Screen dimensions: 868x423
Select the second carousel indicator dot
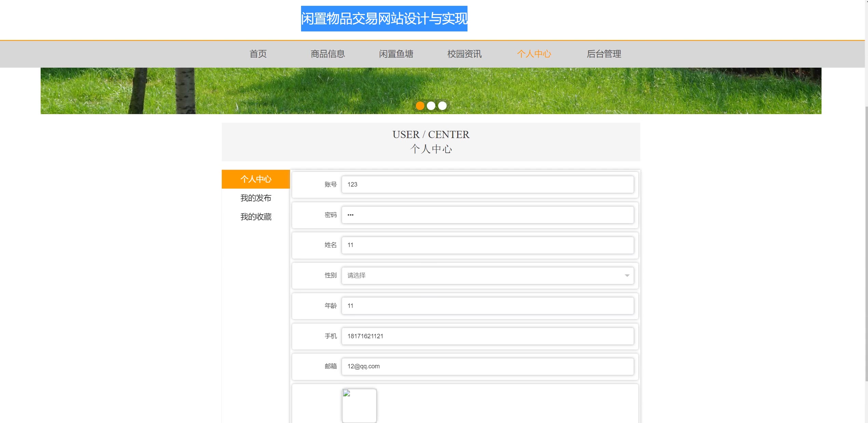pos(431,106)
